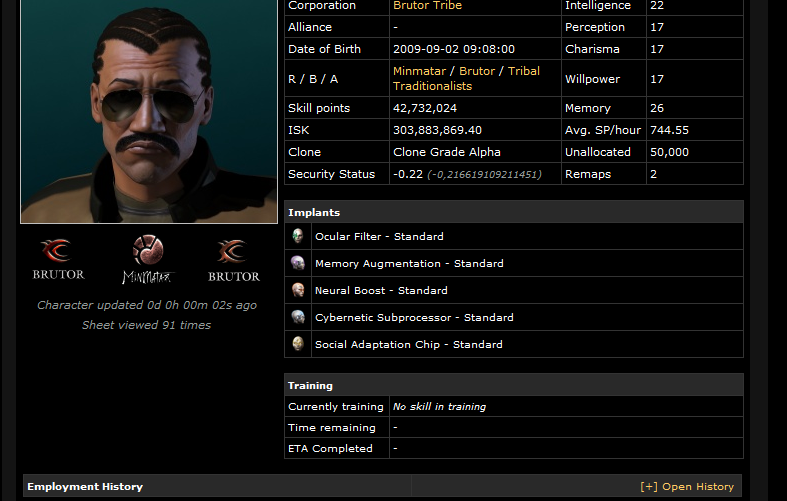This screenshot has width=787, height=501.
Task: Click the Training section header
Action: 513,386
